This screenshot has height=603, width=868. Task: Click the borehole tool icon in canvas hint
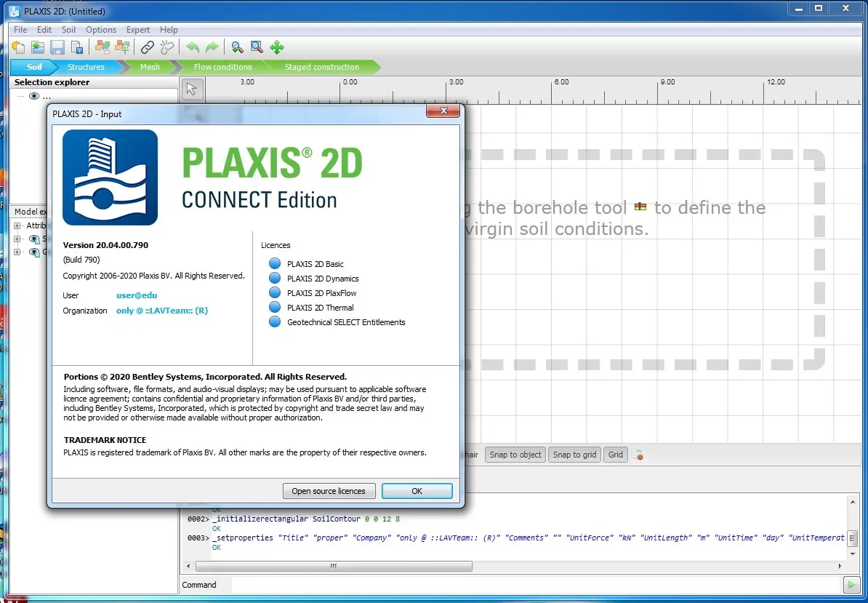640,207
